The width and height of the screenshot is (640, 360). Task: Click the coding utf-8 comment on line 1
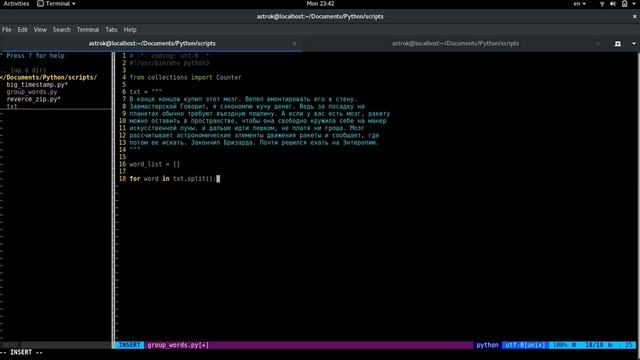[170, 56]
